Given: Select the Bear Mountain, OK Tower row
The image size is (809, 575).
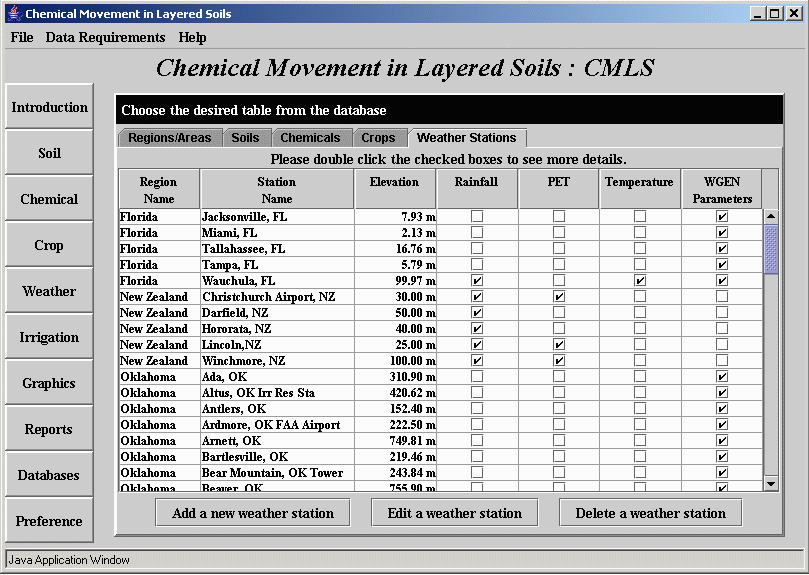Looking at the screenshot, I should pos(441,472).
